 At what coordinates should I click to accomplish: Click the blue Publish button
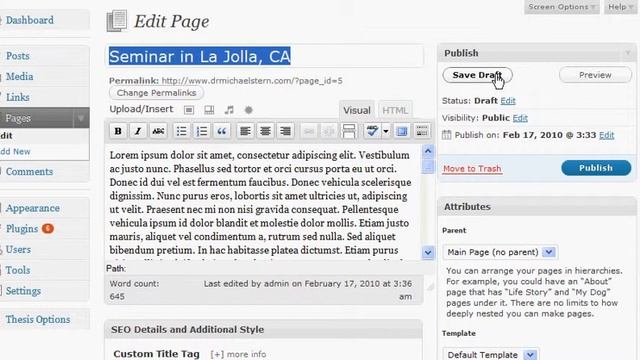point(596,168)
